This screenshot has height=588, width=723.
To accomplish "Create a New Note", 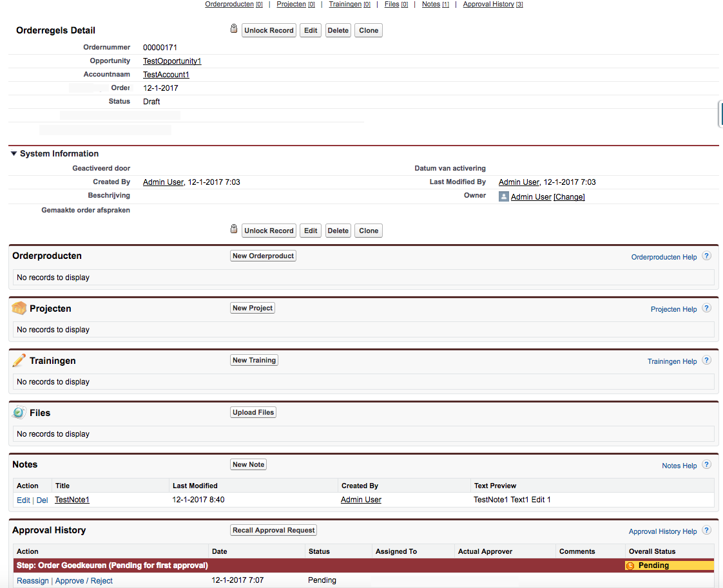I will tap(248, 464).
